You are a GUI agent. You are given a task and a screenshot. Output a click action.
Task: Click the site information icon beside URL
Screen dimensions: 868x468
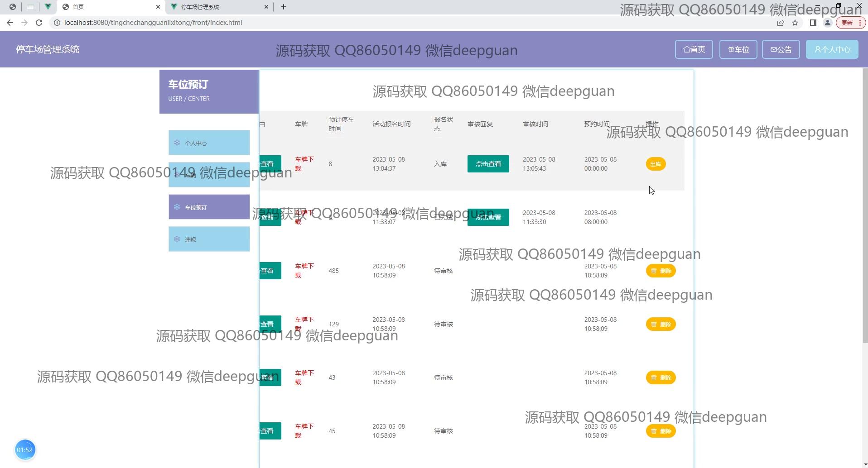pos(57,23)
